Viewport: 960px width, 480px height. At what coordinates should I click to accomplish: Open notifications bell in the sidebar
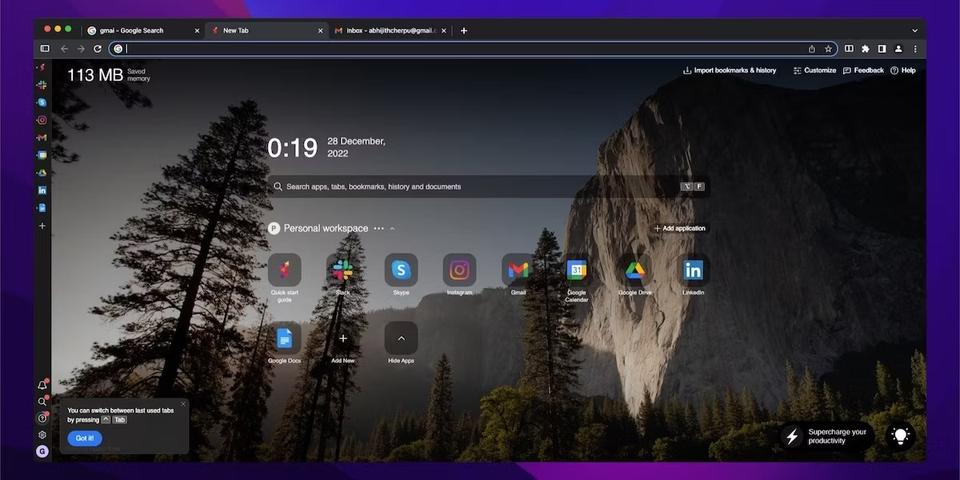tap(42, 385)
